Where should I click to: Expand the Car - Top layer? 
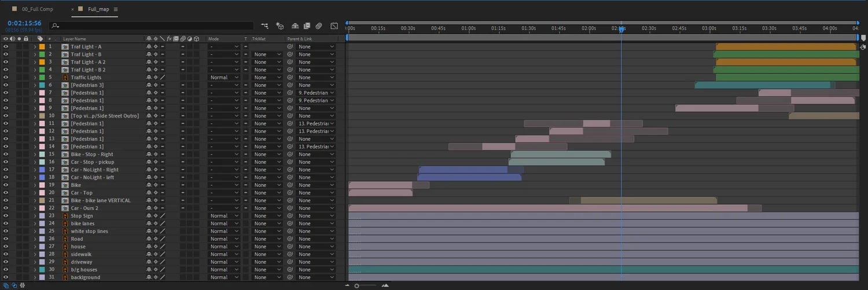coord(35,193)
